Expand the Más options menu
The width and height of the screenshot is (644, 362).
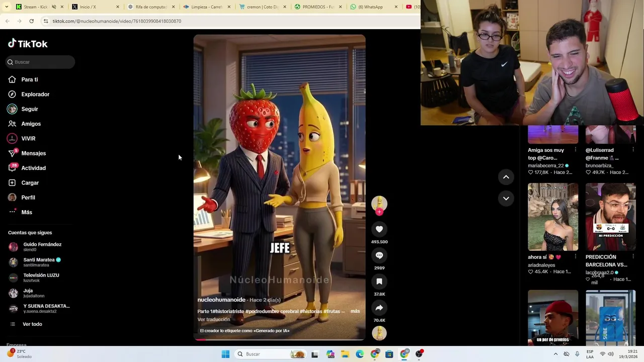20,212
